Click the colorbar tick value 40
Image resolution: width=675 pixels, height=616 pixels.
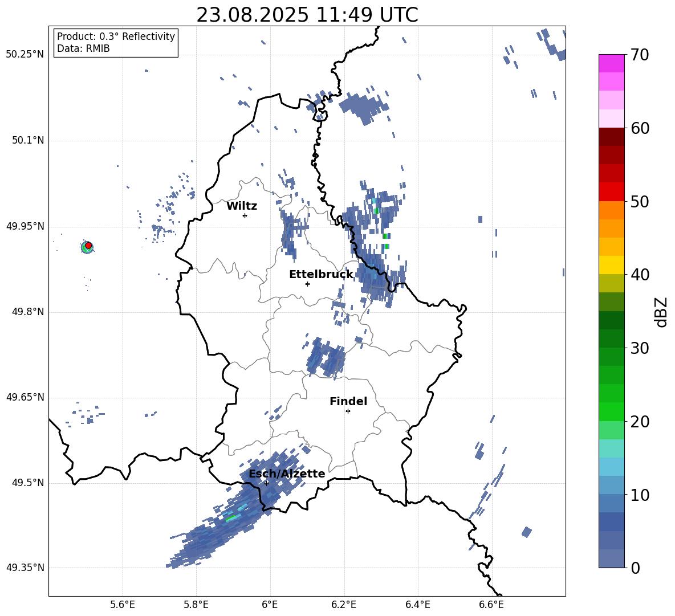[x=640, y=275]
